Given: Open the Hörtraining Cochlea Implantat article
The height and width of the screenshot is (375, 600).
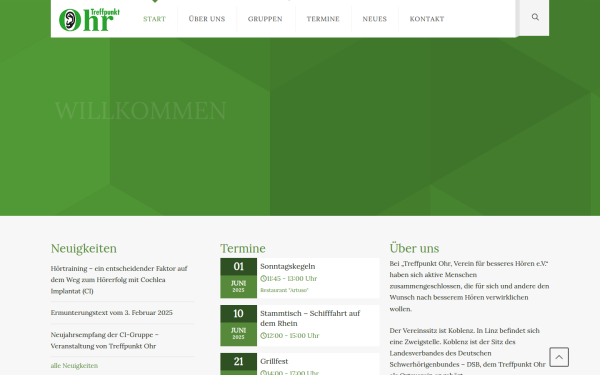Looking at the screenshot, I should tap(119, 280).
